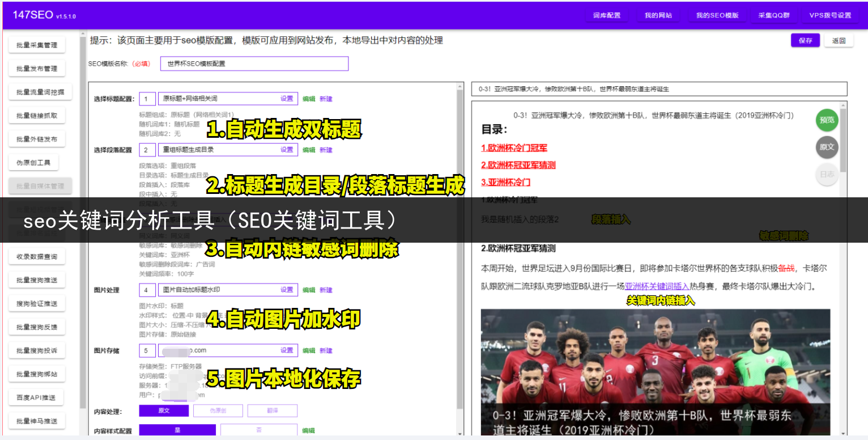Open the 日志 log icon
This screenshot has width=868, height=440.
pyautogui.click(x=827, y=175)
